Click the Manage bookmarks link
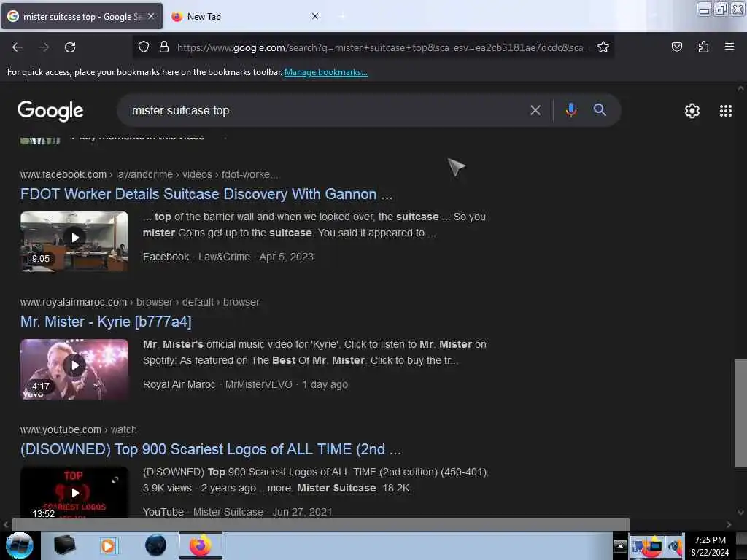Image resolution: width=747 pixels, height=560 pixels. point(326,72)
